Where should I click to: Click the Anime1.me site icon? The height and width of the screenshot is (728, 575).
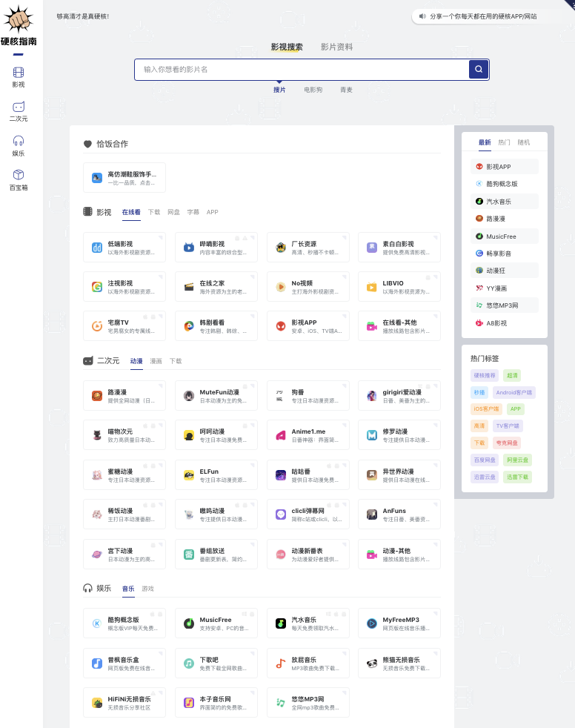tap(281, 435)
